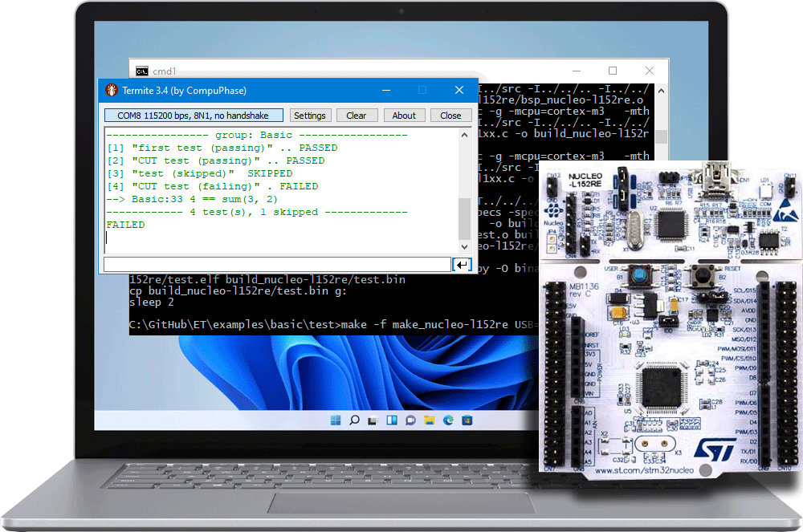
Task: Show the About dialog in Termite
Action: [404, 116]
